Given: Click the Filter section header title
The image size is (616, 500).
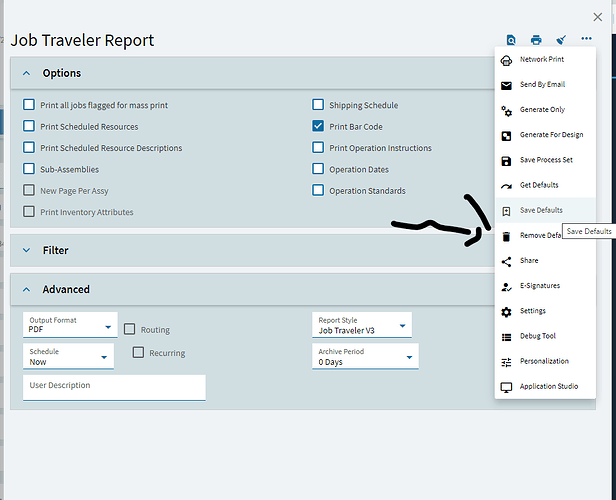Looking at the screenshot, I should coord(55,250).
